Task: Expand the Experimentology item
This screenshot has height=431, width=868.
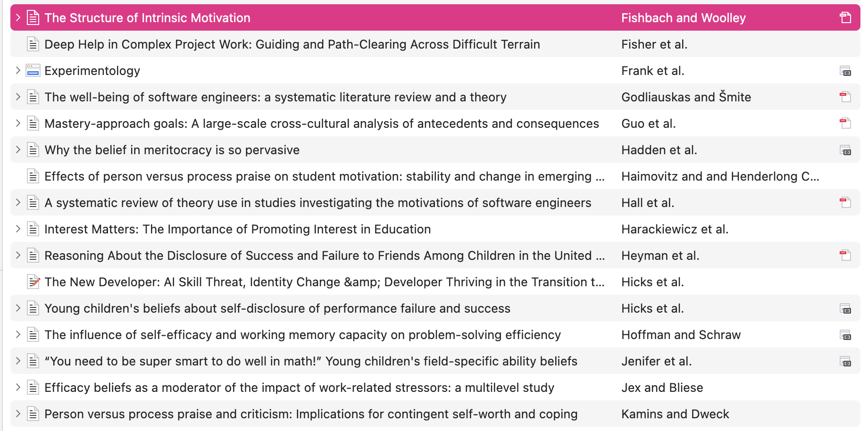Action: (18, 71)
